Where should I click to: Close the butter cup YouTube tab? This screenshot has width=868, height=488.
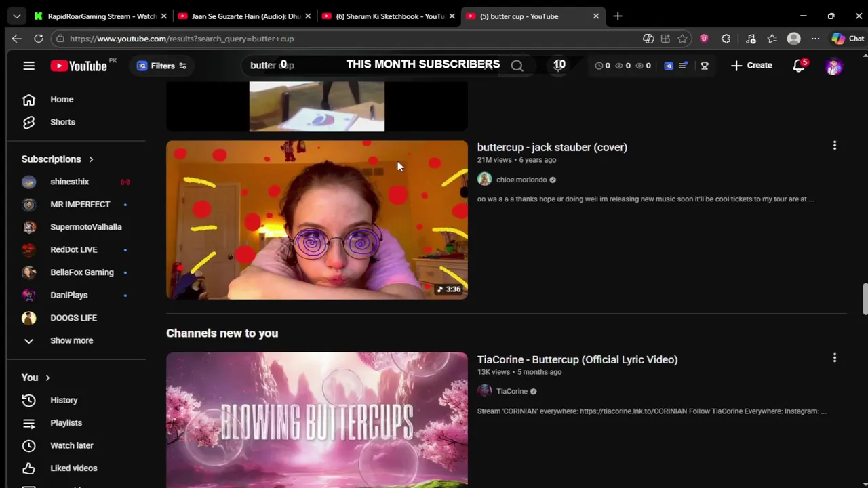[x=596, y=16]
